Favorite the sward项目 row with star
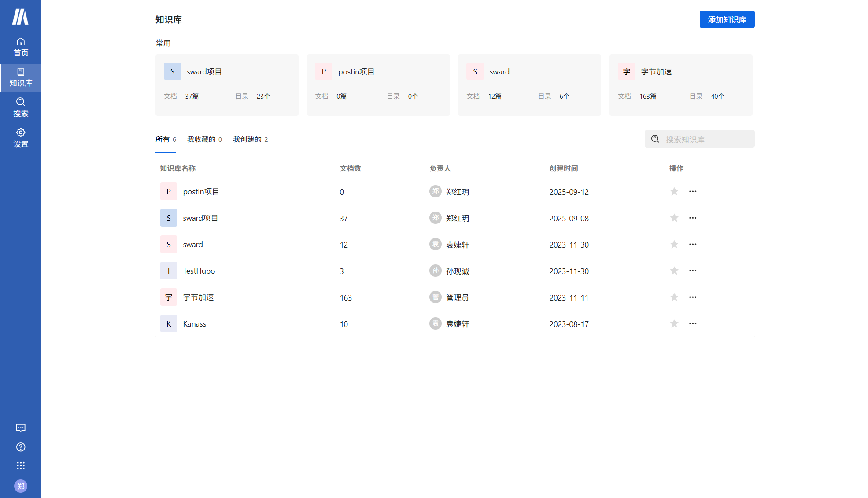Screen dimensions: 868x498 (x=674, y=218)
